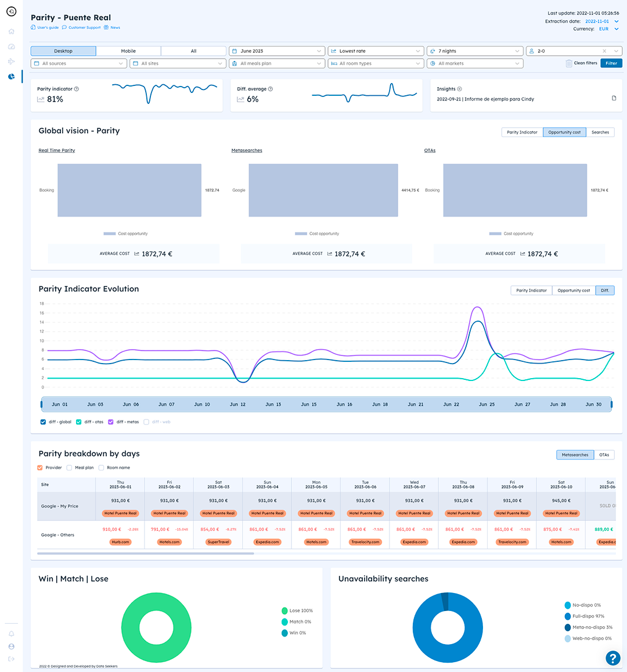
Task: Select Parity Indicator tab in Global vision
Action: click(x=522, y=132)
